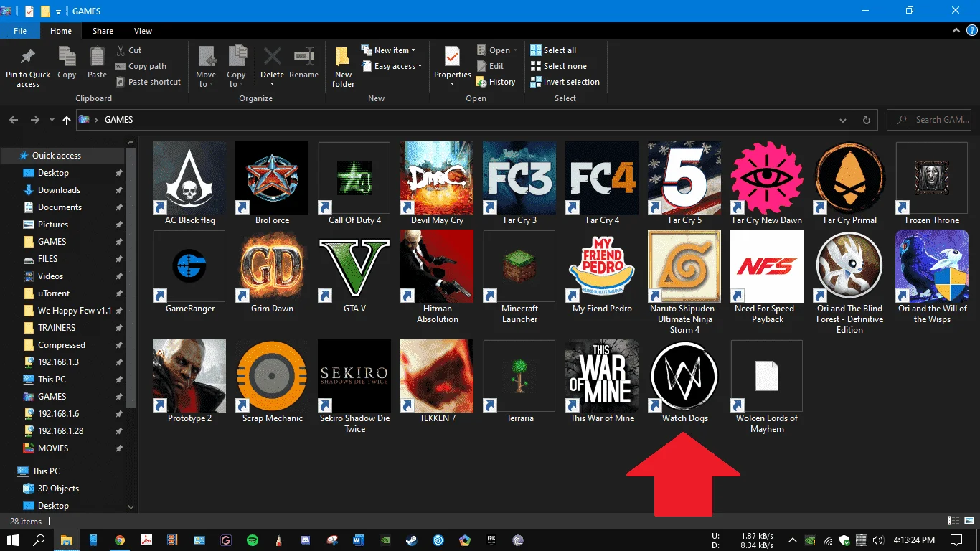Refresh the GAMES folder view
980x551 pixels.
866,120
